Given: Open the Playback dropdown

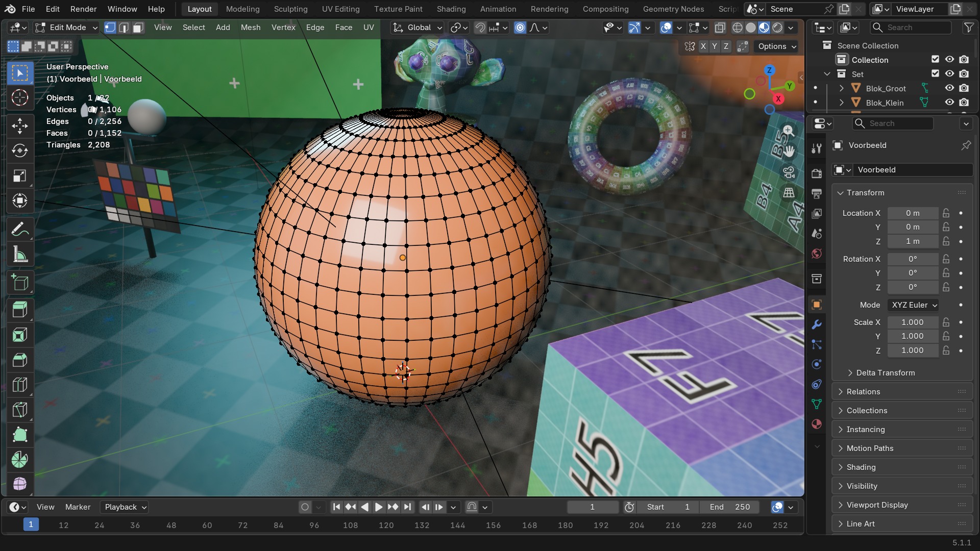Looking at the screenshot, I should (x=125, y=507).
